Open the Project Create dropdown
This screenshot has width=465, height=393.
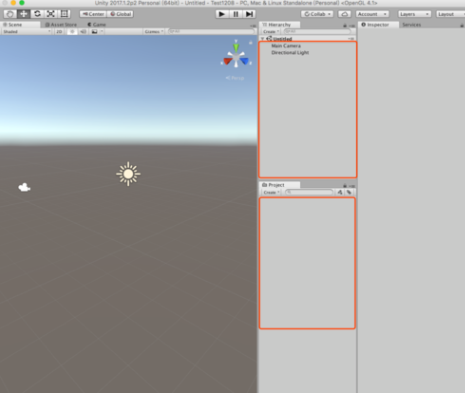click(271, 192)
